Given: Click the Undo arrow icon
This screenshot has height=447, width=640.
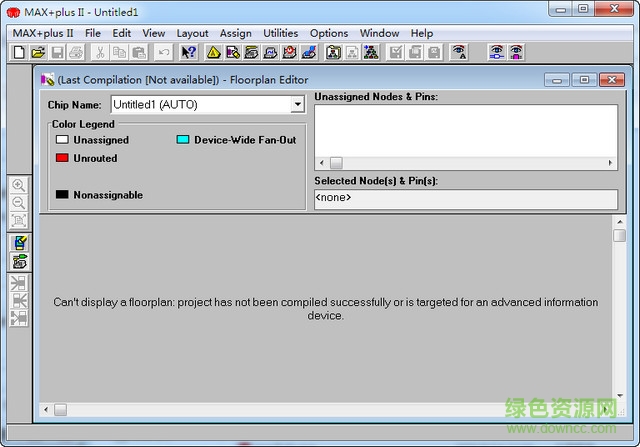Looking at the screenshot, I should 163,52.
